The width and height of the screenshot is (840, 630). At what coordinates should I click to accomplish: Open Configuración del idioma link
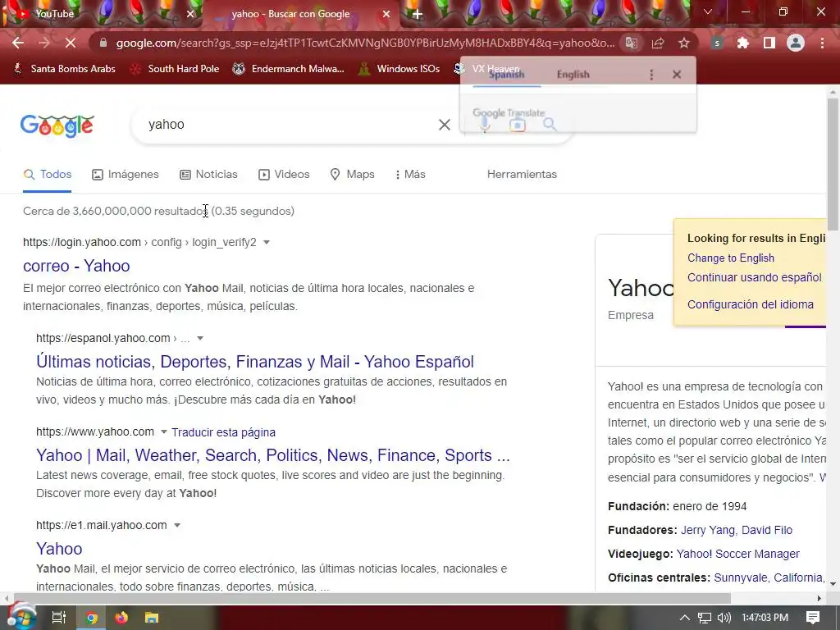tap(750, 304)
